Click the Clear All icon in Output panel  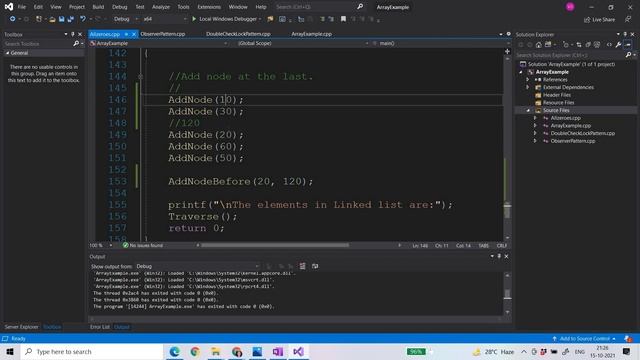tap(302, 266)
